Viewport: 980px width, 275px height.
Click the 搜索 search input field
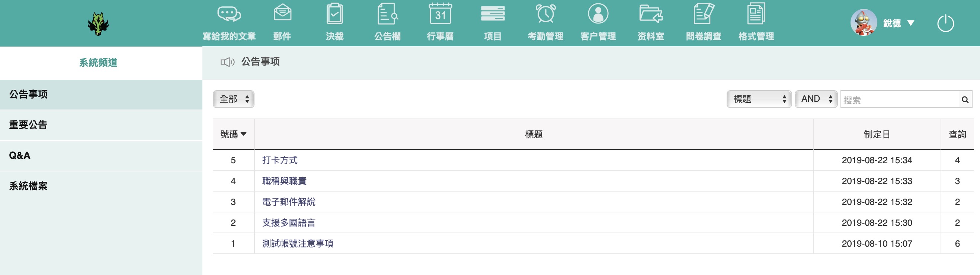pyautogui.click(x=899, y=100)
